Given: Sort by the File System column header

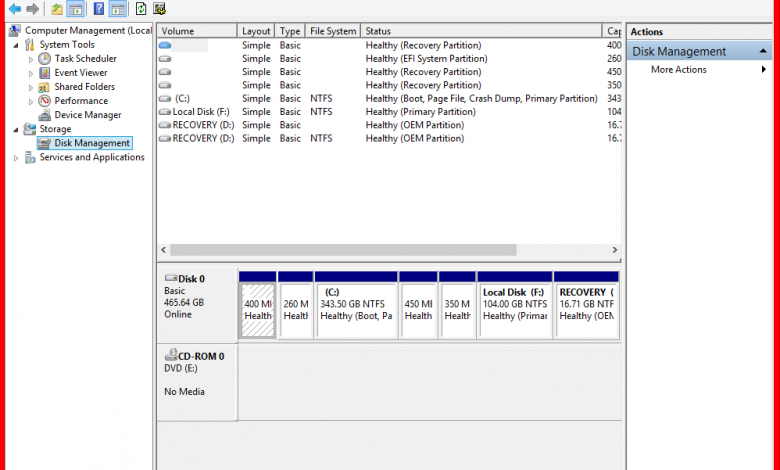Looking at the screenshot, I should point(333,31).
